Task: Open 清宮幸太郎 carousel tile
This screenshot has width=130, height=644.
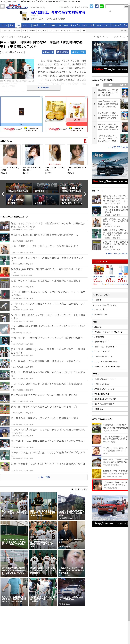Action: click(x=46, y=188)
